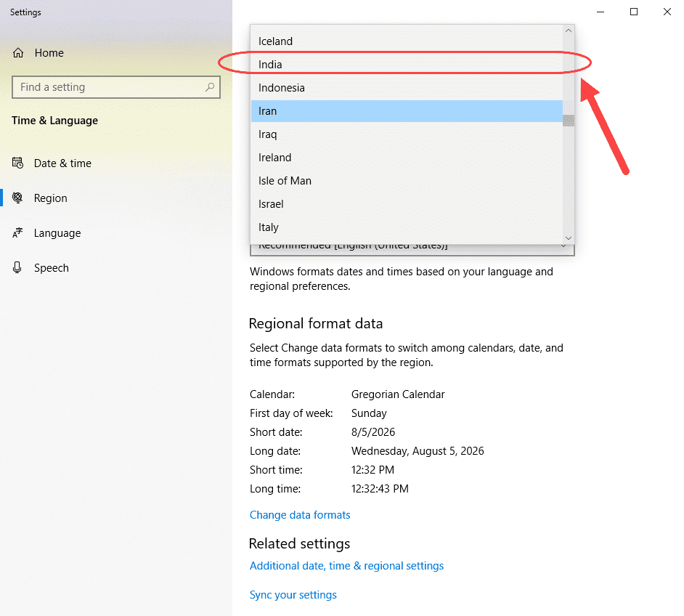Viewport: 684px width, 616px height.
Task: Focus the Find a setting search box
Action: pos(116,87)
